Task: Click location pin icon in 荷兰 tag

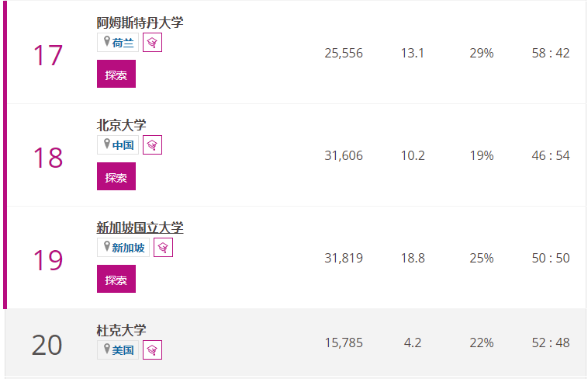Action: coord(107,41)
